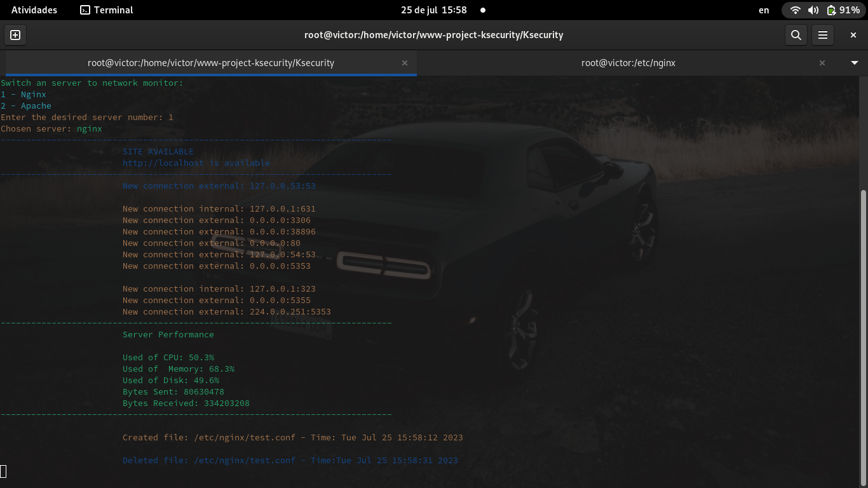The image size is (868, 488).
Task: Click 'Bytes Received: 334203208' line
Action: (x=186, y=403)
